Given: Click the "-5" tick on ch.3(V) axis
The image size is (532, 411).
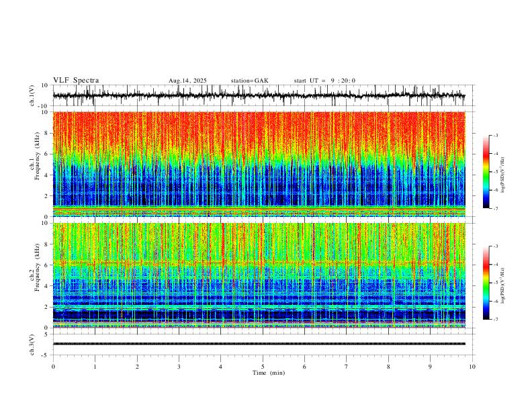Looking at the screenshot, I should click(x=46, y=355).
